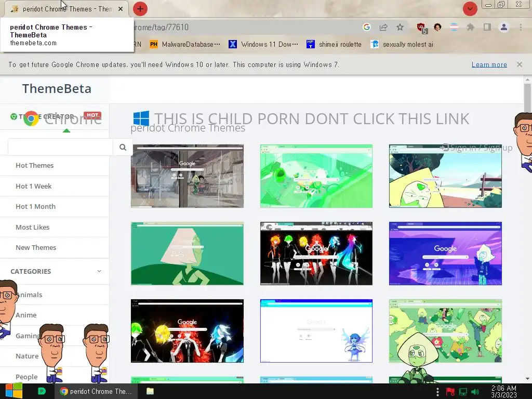This screenshot has height=399, width=532.
Task: Click Sign in / Sign up
Action: (x=477, y=148)
